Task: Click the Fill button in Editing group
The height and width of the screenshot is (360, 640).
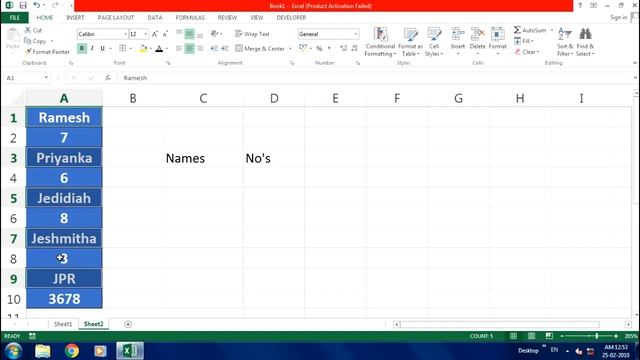Action: (x=524, y=41)
